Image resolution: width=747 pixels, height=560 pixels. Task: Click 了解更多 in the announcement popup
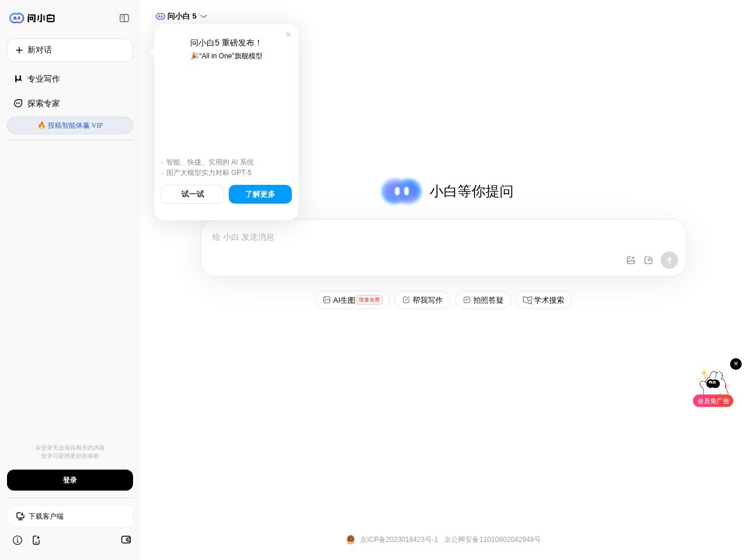click(x=260, y=194)
